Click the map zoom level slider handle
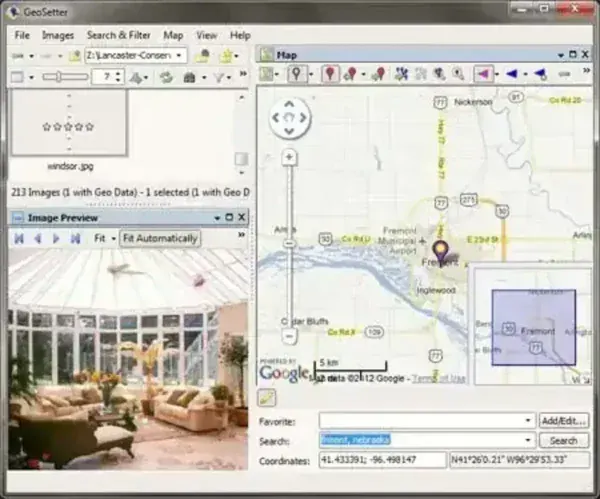The image size is (600, 499). point(290,243)
